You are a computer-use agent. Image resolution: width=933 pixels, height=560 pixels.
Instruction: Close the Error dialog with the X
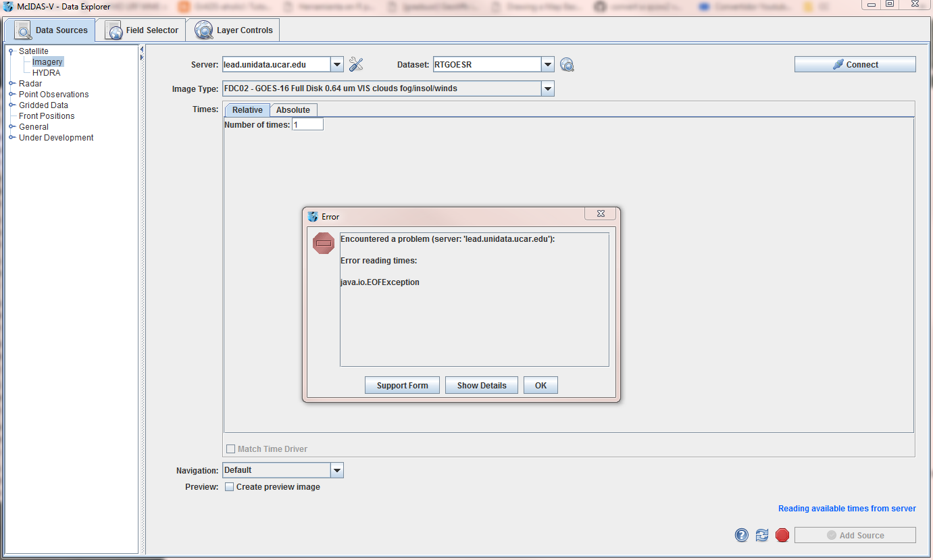point(600,214)
